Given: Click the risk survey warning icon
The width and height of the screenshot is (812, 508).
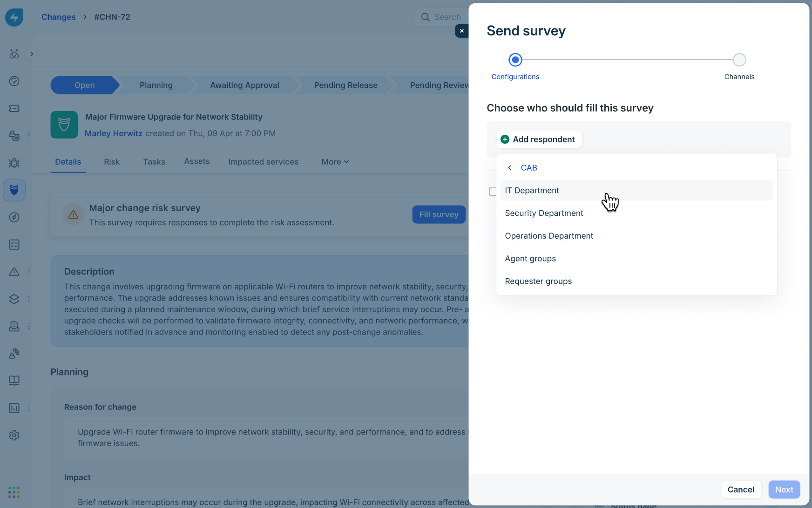Looking at the screenshot, I should pyautogui.click(x=74, y=215).
